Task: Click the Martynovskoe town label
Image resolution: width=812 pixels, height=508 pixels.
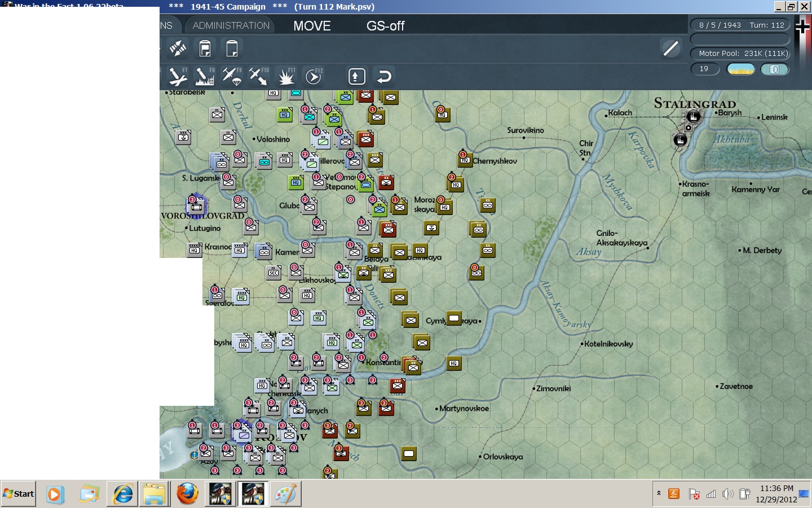Action: [x=464, y=408]
